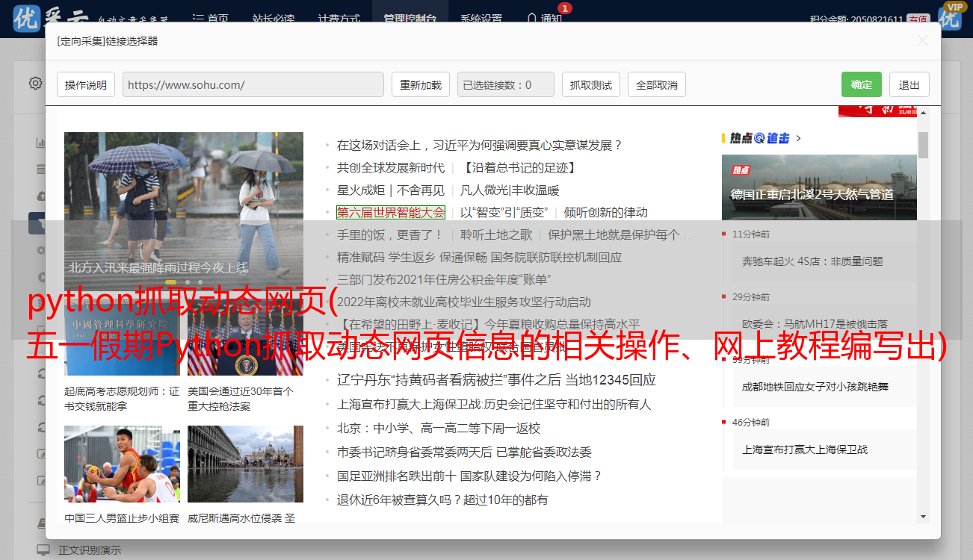
Task: Click headline 在这场对话会上，习近平为何强调要真心实意谋发展？
Action: 480,145
